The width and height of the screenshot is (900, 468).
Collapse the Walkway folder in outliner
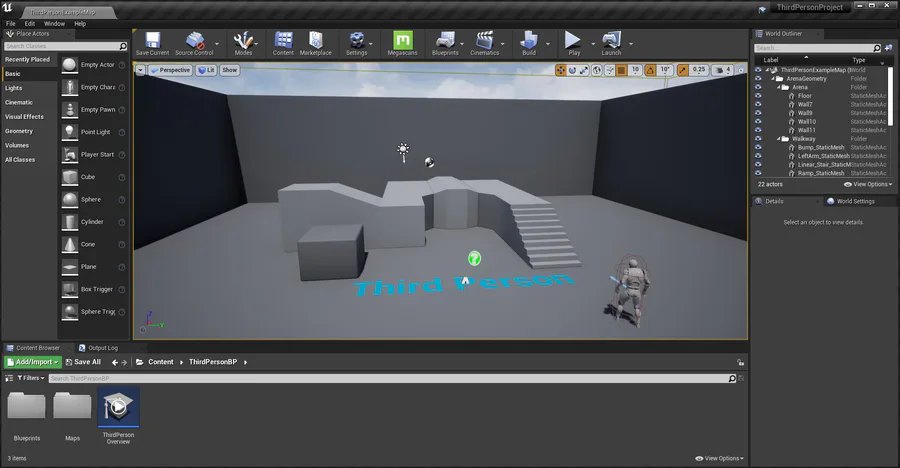point(779,139)
